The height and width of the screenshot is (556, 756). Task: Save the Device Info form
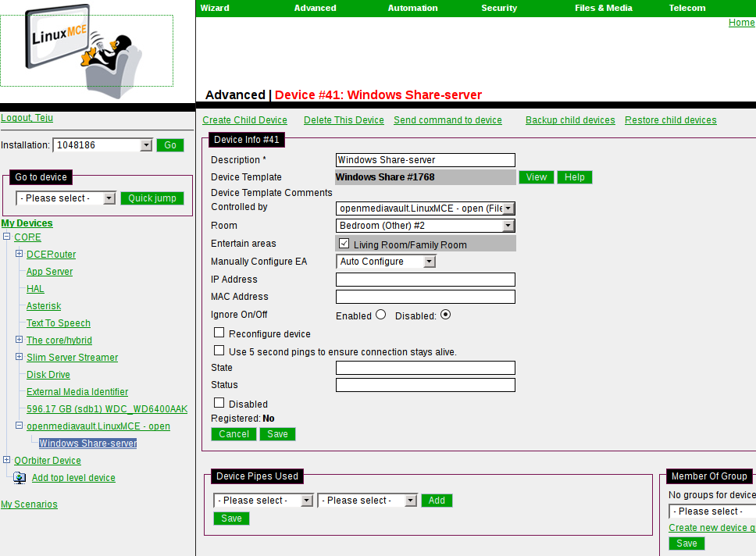(x=278, y=434)
